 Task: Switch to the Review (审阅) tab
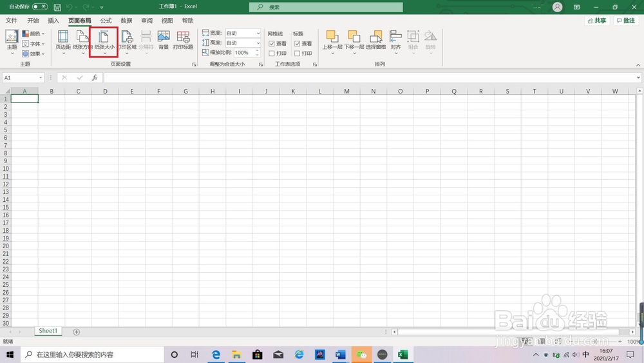tap(147, 21)
